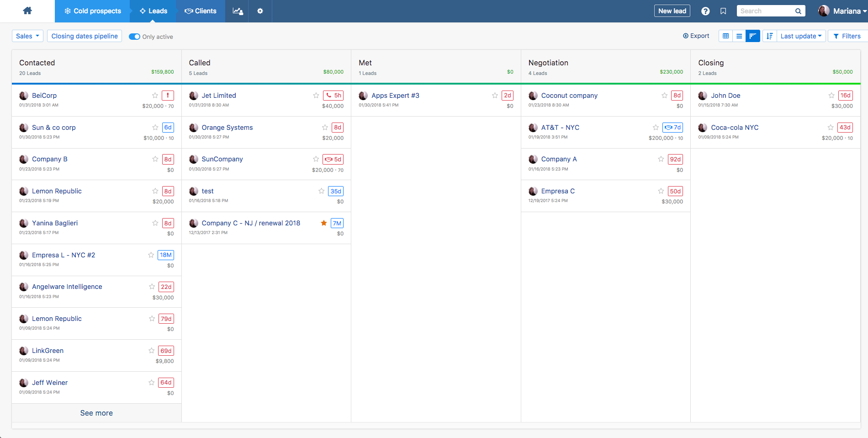Open the bookmarks icon

pyautogui.click(x=723, y=11)
